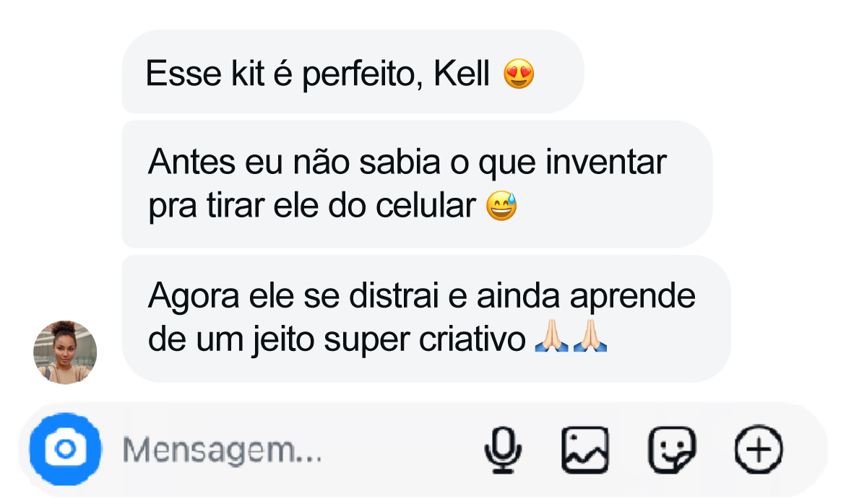Open the sender's profile picture

[65, 352]
